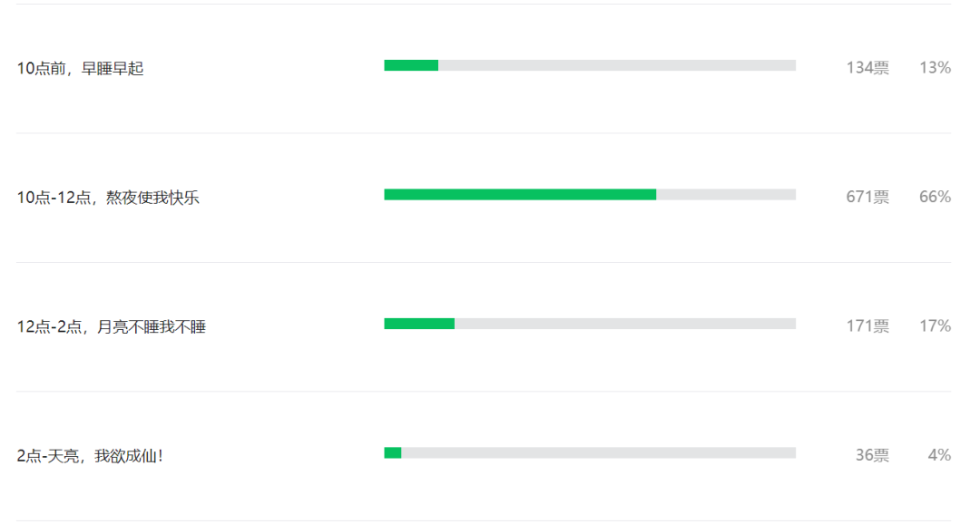Click the gray track of the "2点-天亮" bar

(x=599, y=453)
